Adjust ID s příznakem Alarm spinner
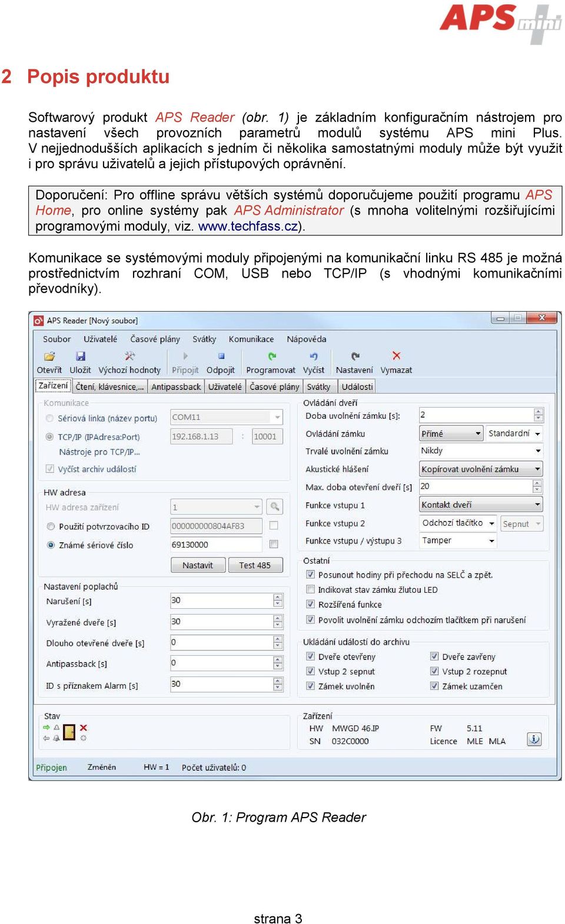Image resolution: width=565 pixels, height=924 pixels. [x=278, y=684]
